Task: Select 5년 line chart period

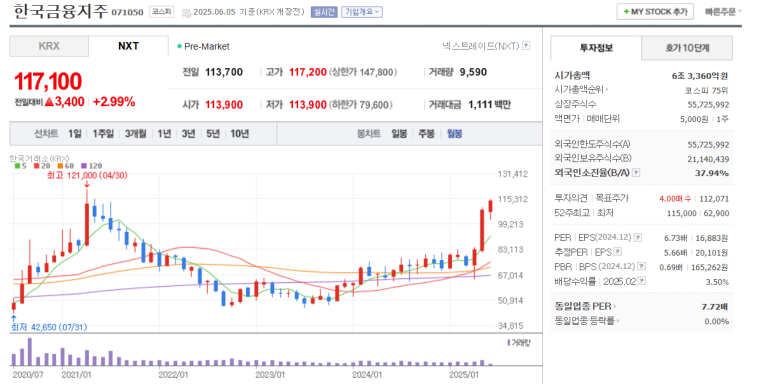Action: click(213, 134)
